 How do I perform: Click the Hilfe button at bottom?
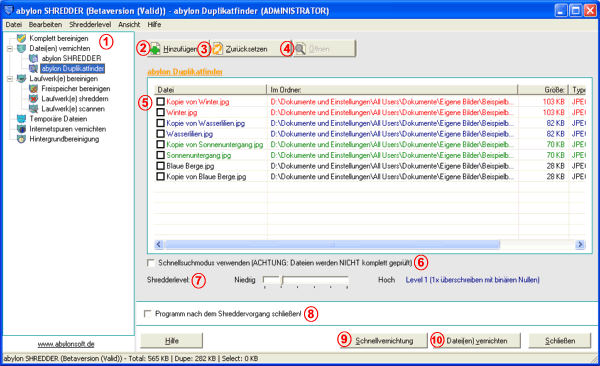pyautogui.click(x=171, y=341)
